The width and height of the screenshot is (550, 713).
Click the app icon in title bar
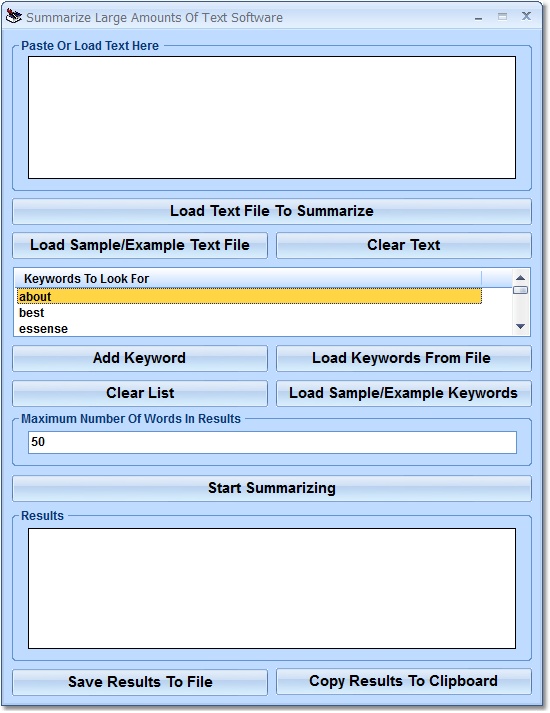click(x=14, y=17)
